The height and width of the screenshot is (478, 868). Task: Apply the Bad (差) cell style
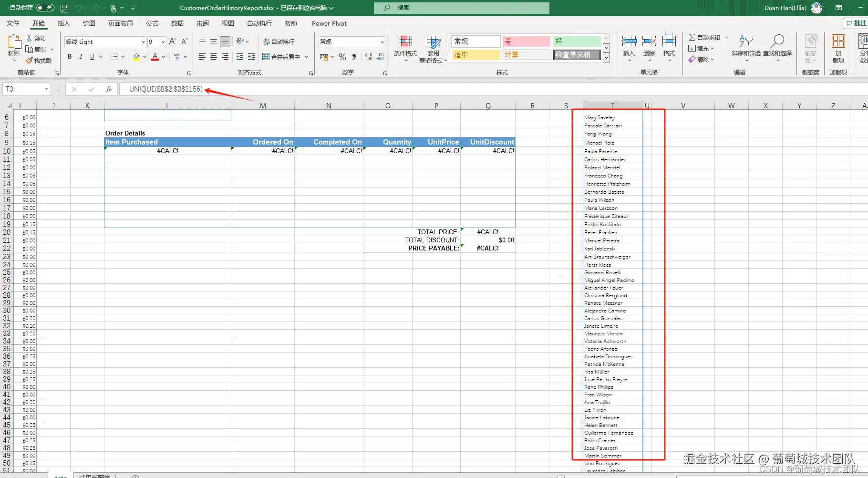(x=526, y=42)
